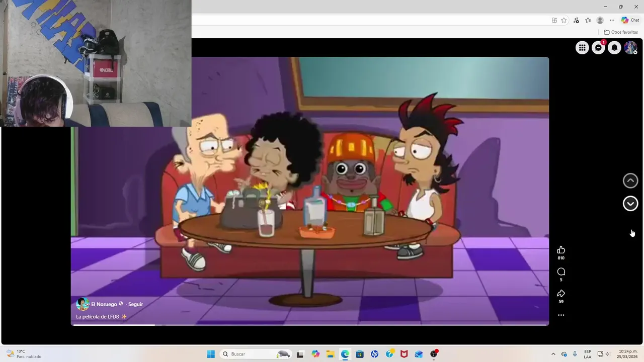Open the reel comments bubble icon
The width and height of the screenshot is (644, 362).
(561, 271)
